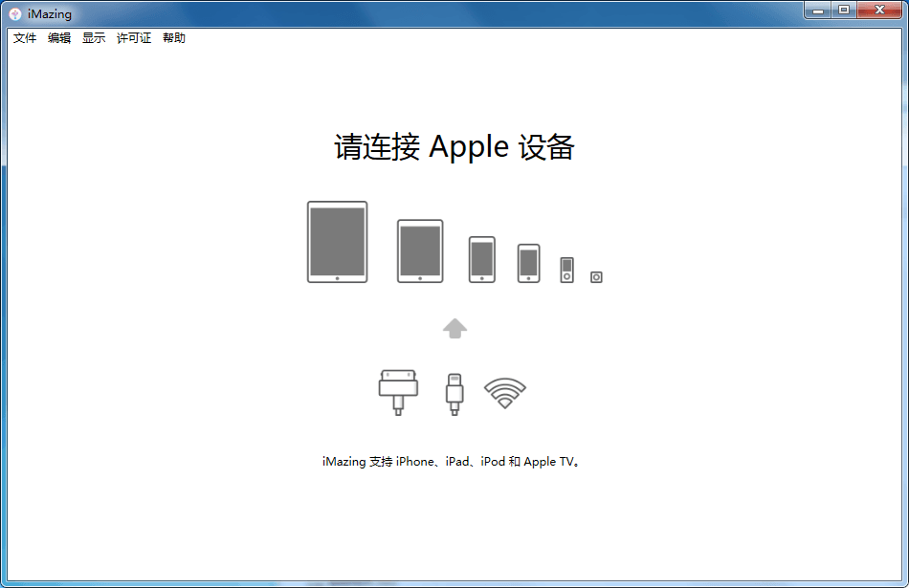Select the large iPad device icon

coord(337,242)
